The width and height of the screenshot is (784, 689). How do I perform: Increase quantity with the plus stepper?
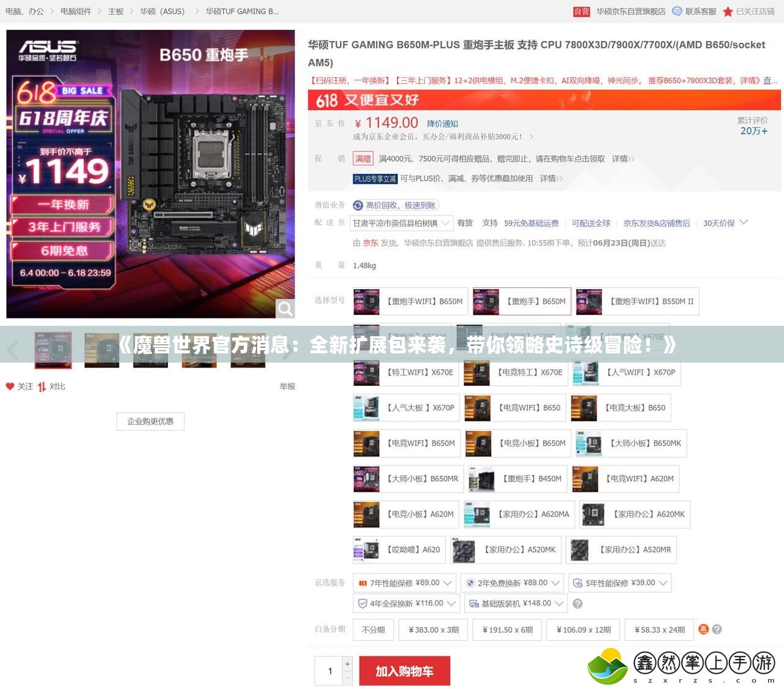pyautogui.click(x=347, y=664)
